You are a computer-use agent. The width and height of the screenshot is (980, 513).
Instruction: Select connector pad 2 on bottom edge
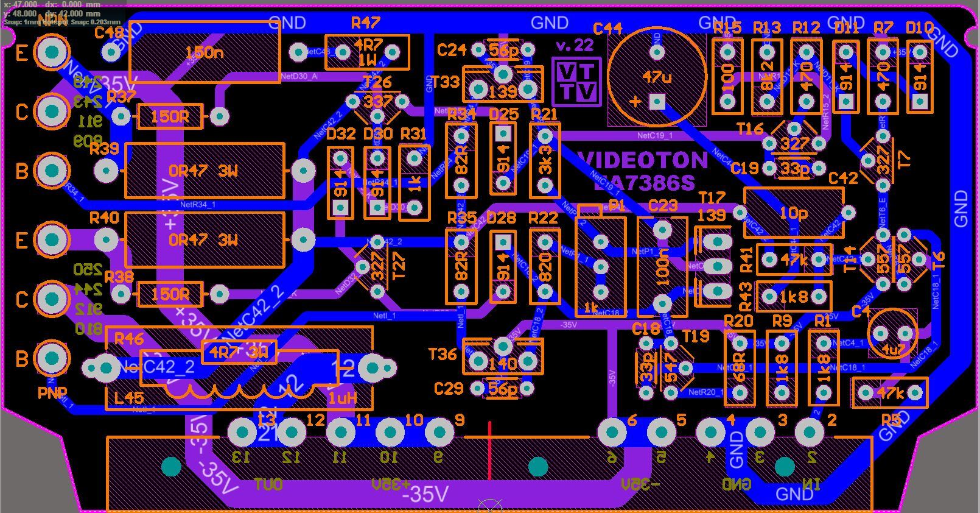pyautogui.click(x=809, y=433)
